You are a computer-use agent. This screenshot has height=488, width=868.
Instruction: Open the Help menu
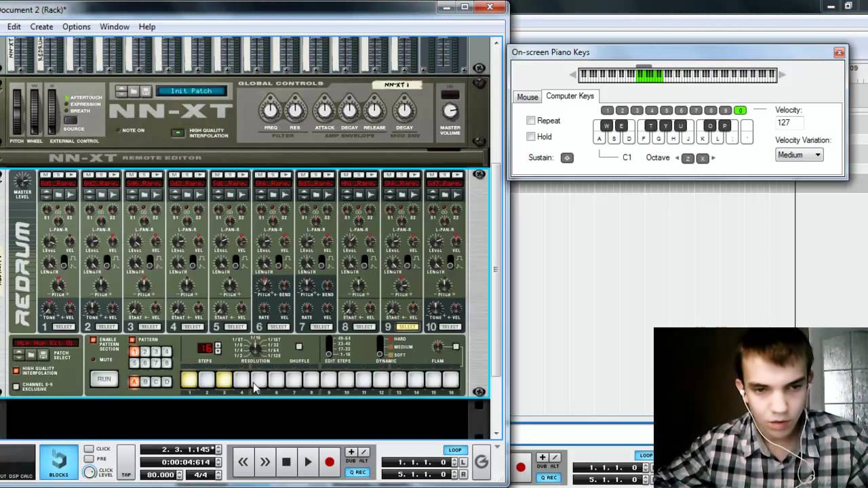(x=147, y=26)
